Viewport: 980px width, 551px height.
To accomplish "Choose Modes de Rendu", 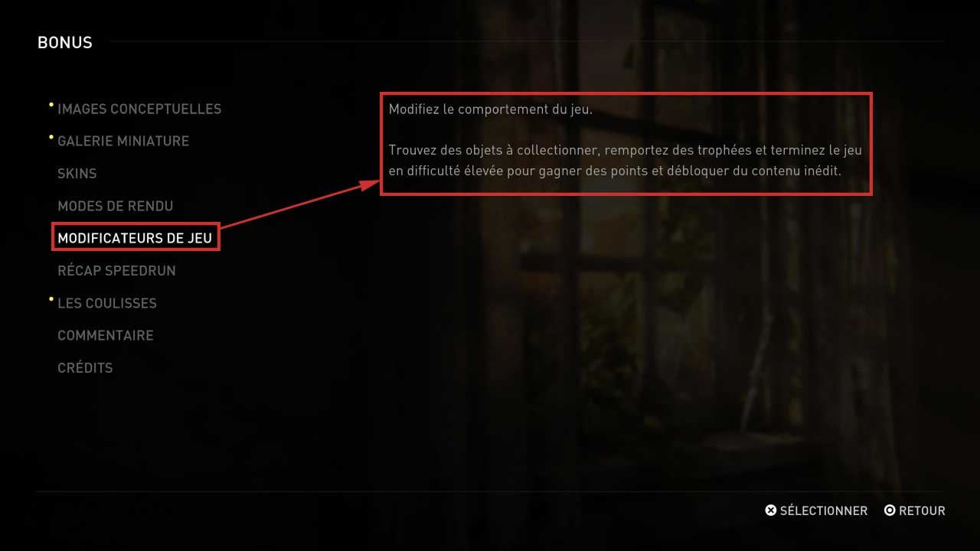I will coord(116,206).
